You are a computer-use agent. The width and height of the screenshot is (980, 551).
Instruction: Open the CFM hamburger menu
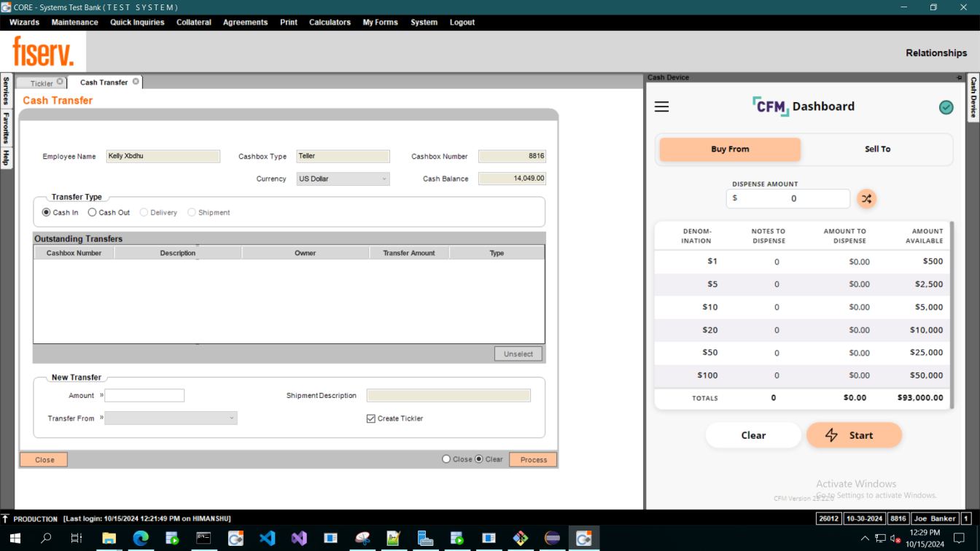[x=661, y=107]
